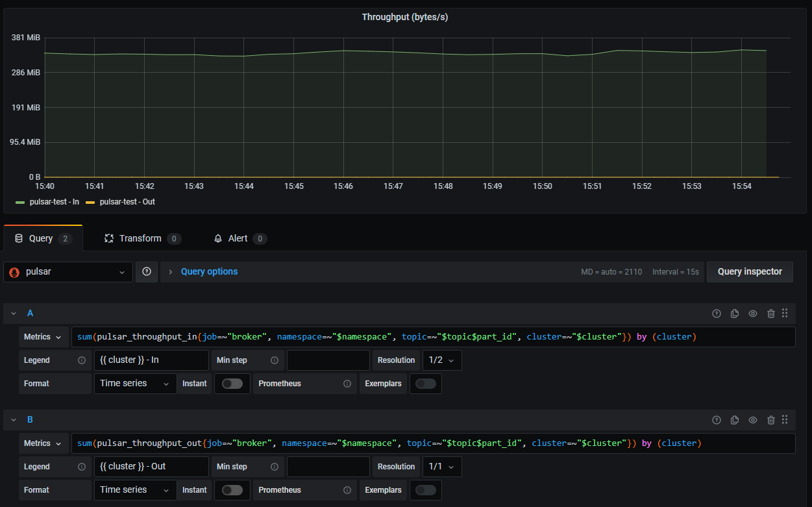Click Min step info icon in query B

275,467
